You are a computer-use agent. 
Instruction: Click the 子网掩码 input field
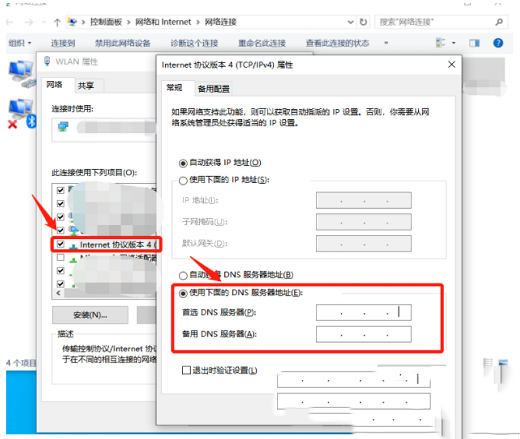pos(364,222)
